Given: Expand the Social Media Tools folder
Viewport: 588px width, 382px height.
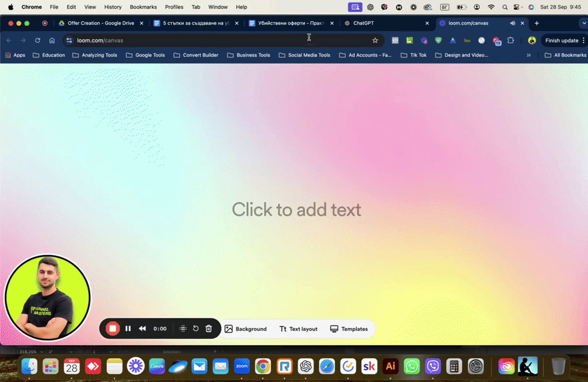Looking at the screenshot, I should click(x=304, y=55).
